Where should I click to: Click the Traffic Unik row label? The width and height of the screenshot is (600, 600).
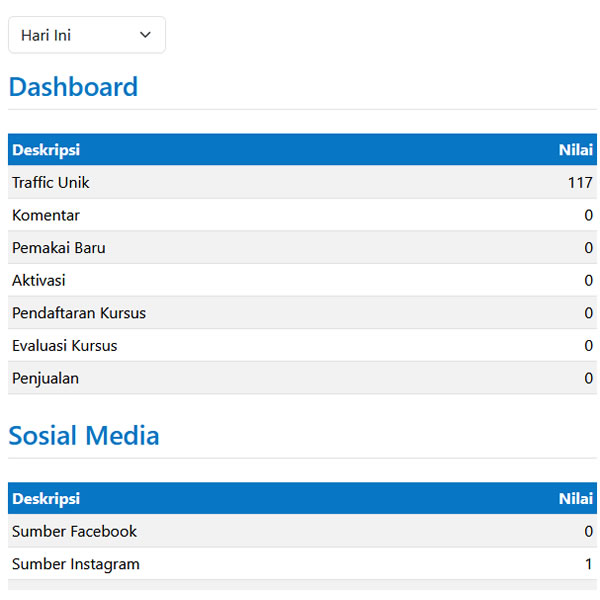(x=51, y=183)
